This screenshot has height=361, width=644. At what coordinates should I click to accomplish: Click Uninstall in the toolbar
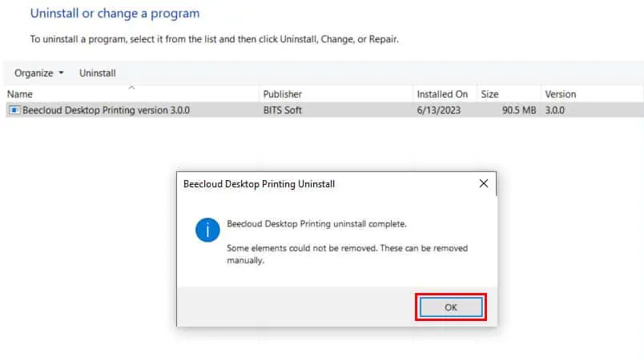(x=98, y=73)
